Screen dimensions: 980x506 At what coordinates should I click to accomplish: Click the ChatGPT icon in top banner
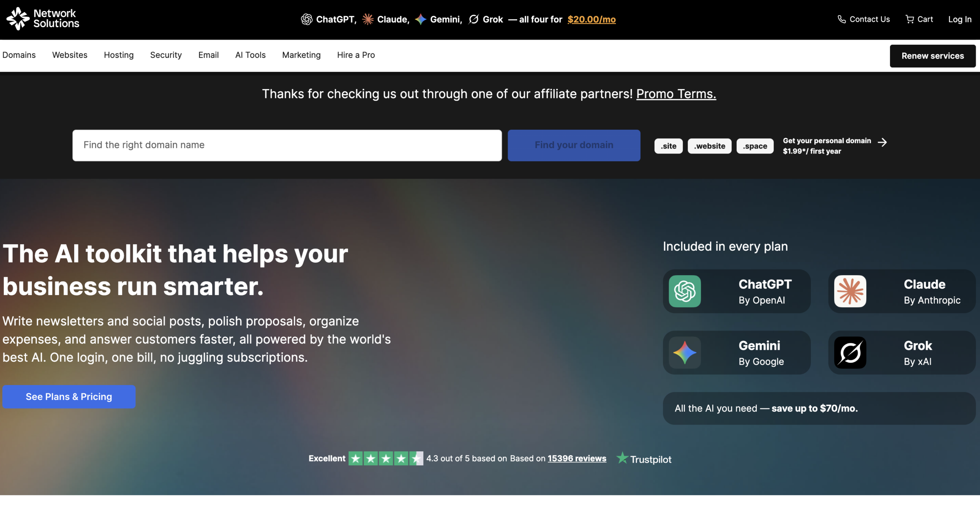coord(307,19)
